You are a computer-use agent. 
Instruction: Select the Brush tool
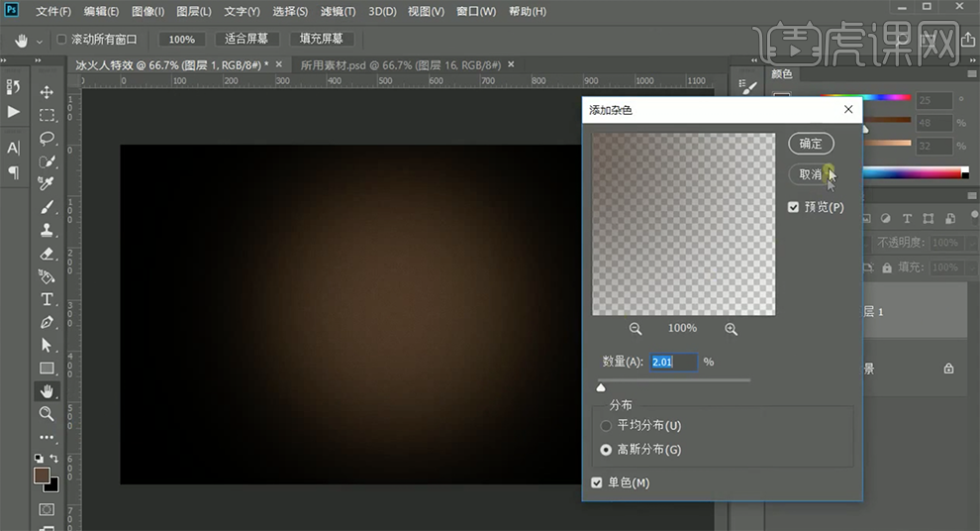[x=47, y=207]
